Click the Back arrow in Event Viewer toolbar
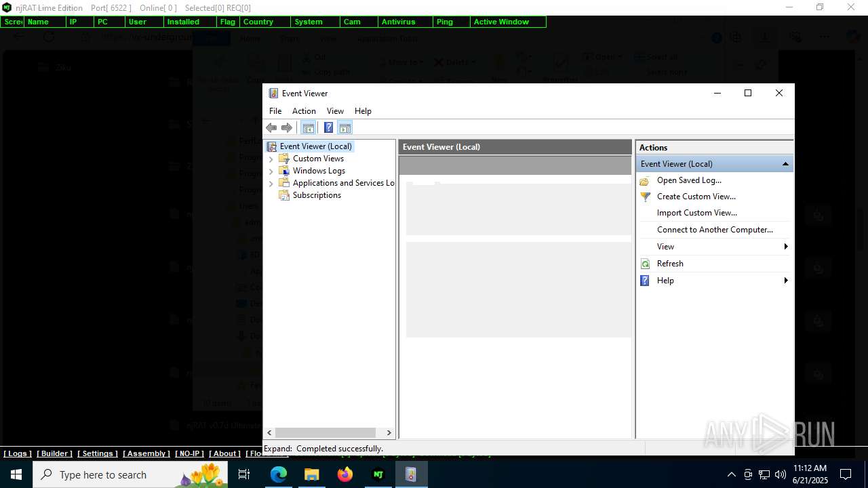The height and width of the screenshot is (488, 868). click(x=271, y=127)
